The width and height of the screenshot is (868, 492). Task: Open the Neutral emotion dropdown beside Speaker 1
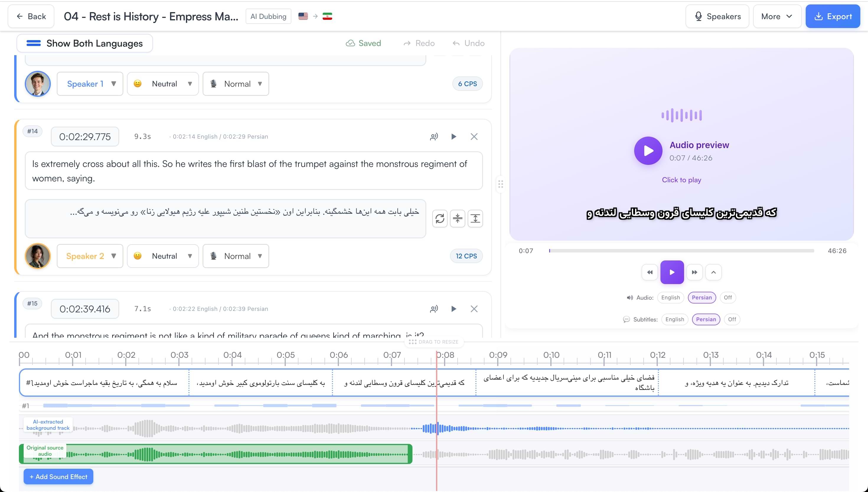pyautogui.click(x=163, y=84)
